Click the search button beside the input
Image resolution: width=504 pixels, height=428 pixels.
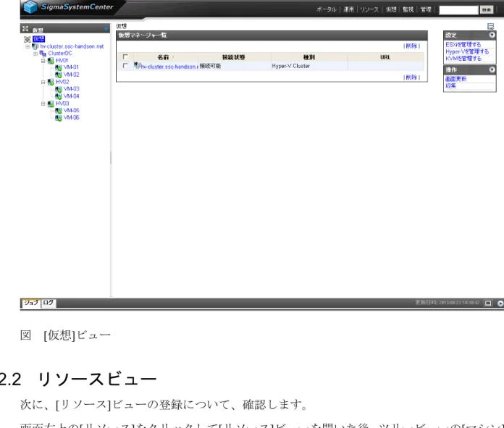click(x=487, y=9)
